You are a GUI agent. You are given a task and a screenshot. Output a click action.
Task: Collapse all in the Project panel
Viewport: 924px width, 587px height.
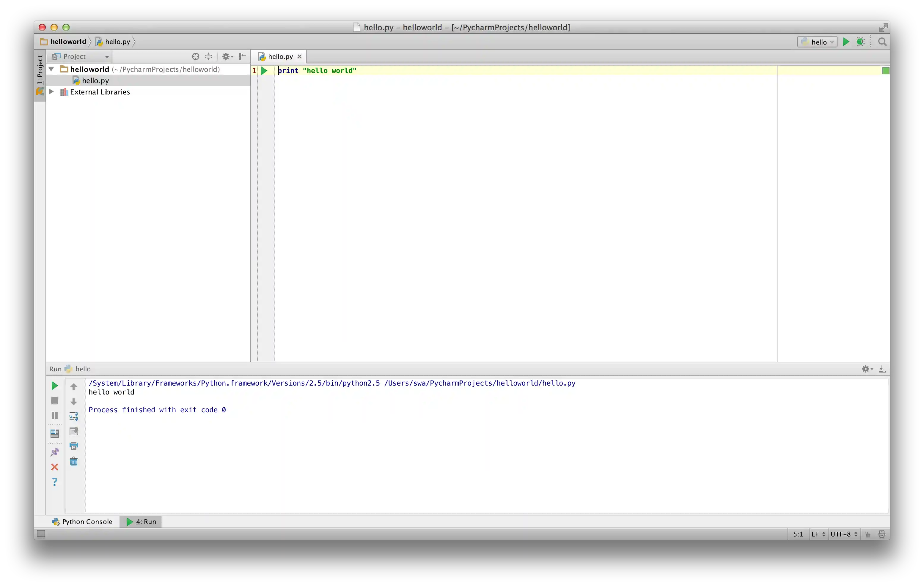(208, 56)
